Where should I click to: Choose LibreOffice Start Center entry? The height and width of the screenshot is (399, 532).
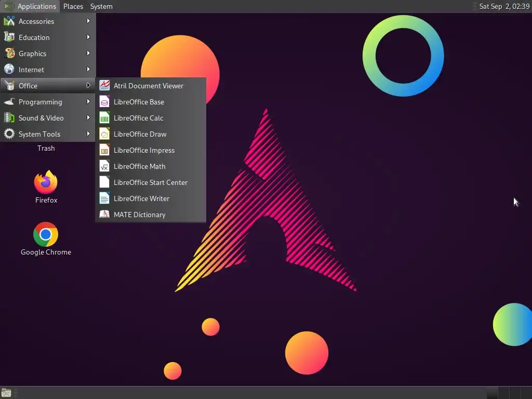click(x=151, y=182)
